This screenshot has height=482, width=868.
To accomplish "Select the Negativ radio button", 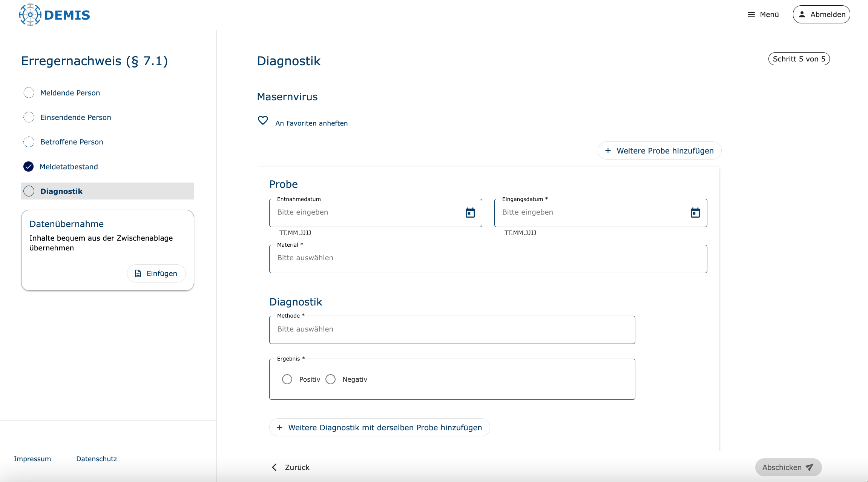I will pyautogui.click(x=330, y=379).
